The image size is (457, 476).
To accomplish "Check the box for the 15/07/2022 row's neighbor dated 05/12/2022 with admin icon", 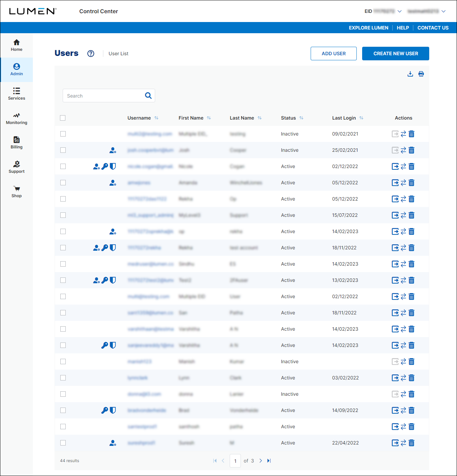I will pyautogui.click(x=63, y=183).
